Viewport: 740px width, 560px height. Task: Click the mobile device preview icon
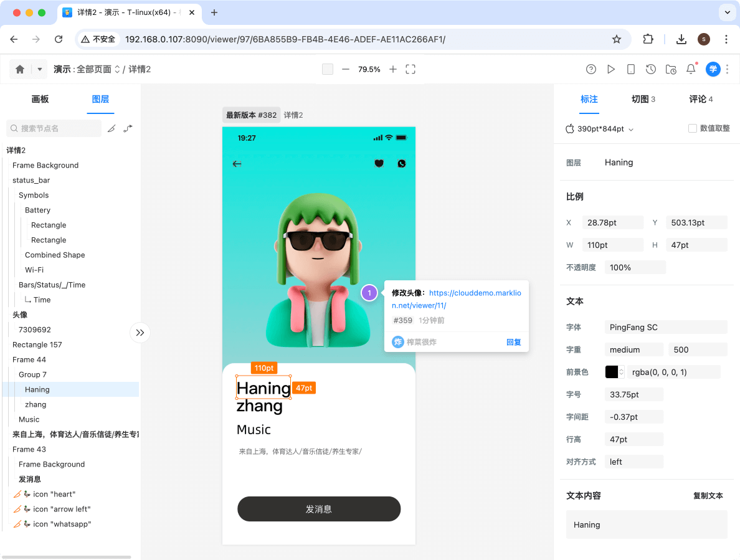pyautogui.click(x=631, y=69)
